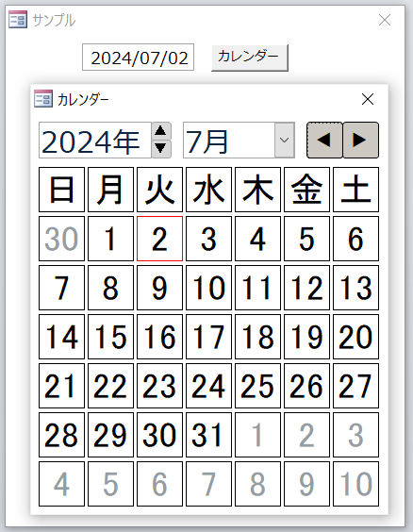The width and height of the screenshot is (413, 532).
Task: Click the year spinner down arrow
Action: click(x=161, y=149)
